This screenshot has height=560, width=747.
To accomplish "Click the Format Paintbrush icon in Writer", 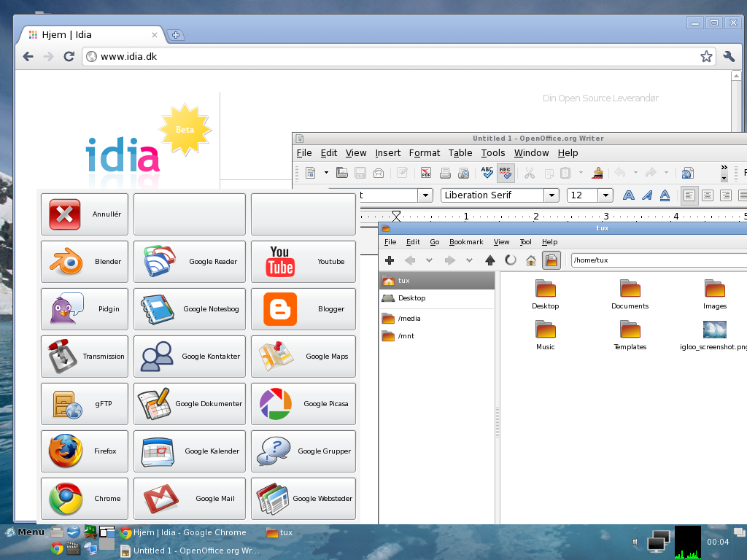I will click(x=597, y=173).
